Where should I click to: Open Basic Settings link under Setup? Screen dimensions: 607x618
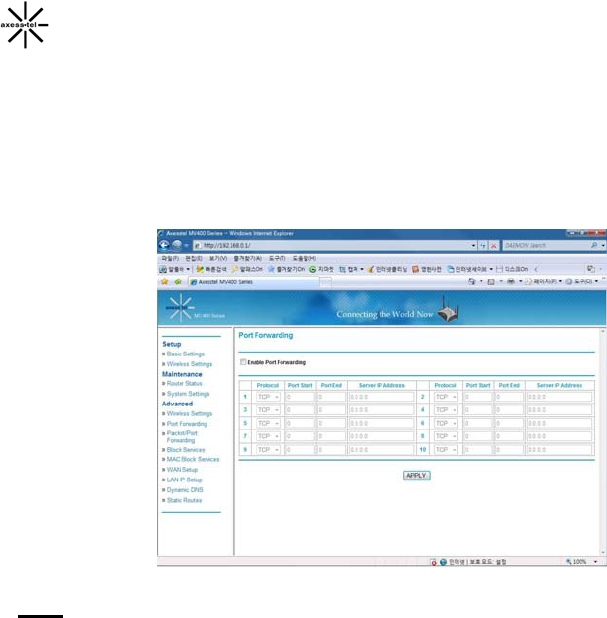(x=186, y=354)
